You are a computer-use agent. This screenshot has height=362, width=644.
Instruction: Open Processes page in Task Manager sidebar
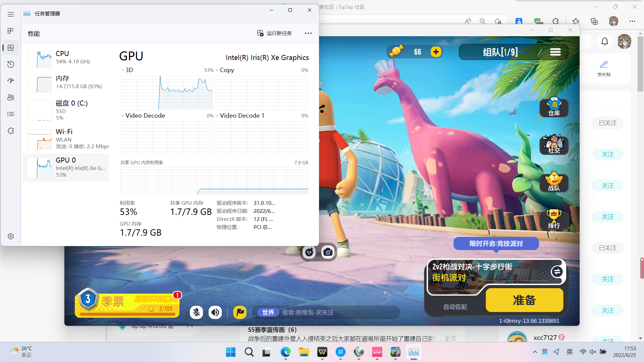click(11, 31)
